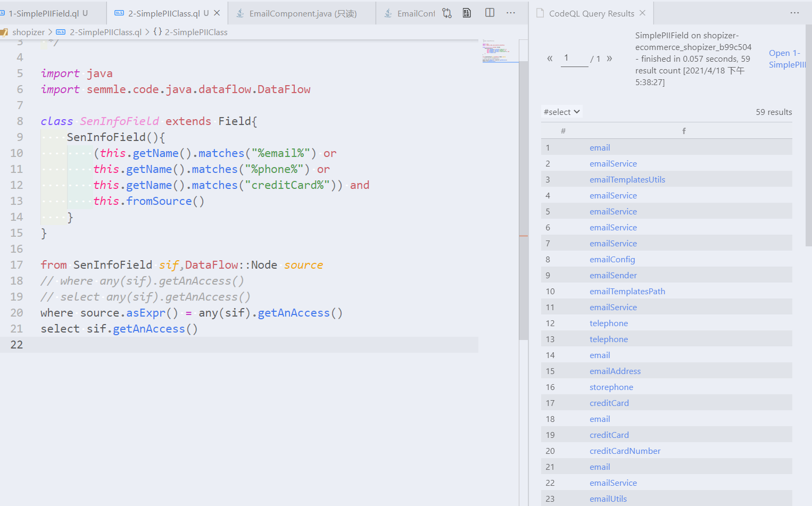
Task: Open result 22 emailService link
Action: (x=613, y=483)
